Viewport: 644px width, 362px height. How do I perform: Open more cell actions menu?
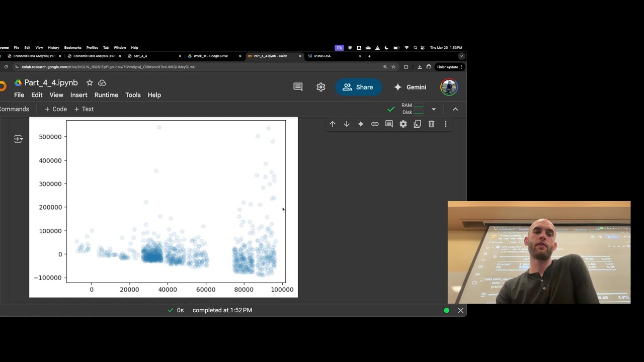pos(445,124)
